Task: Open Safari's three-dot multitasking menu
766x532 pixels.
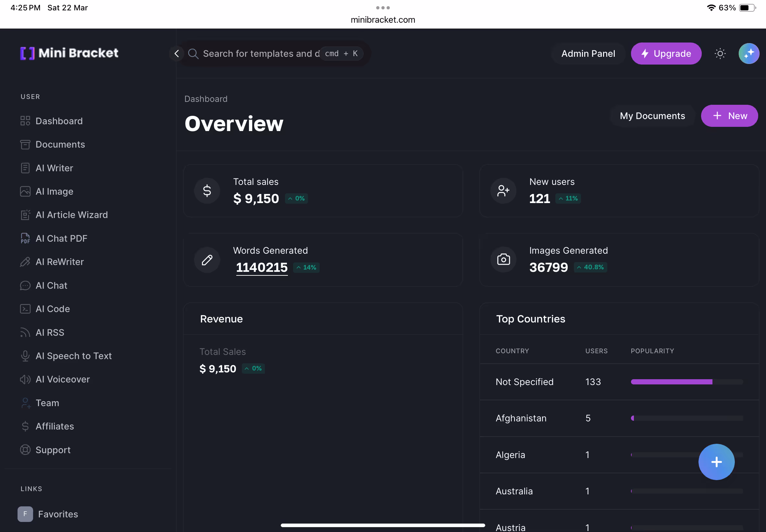Action: 383,8
